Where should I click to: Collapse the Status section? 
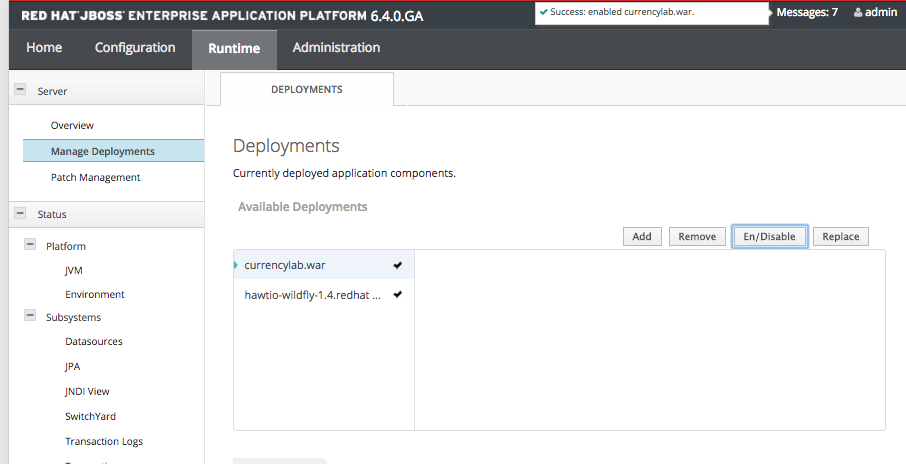(x=20, y=213)
